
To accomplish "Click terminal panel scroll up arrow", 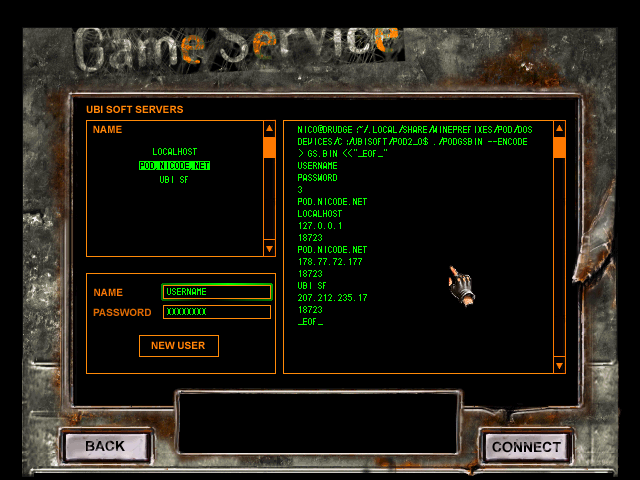I will point(559,129).
